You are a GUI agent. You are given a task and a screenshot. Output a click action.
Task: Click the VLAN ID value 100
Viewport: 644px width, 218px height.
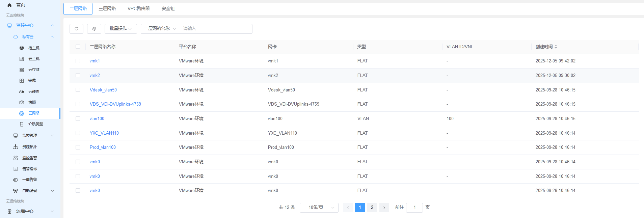pos(450,119)
